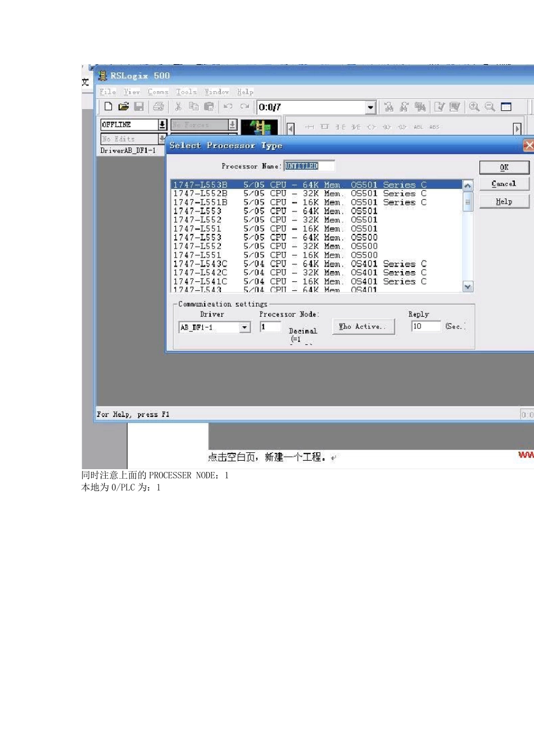Click the processor list scroll-down arrow
This screenshot has height=756, width=534.
[x=468, y=287]
